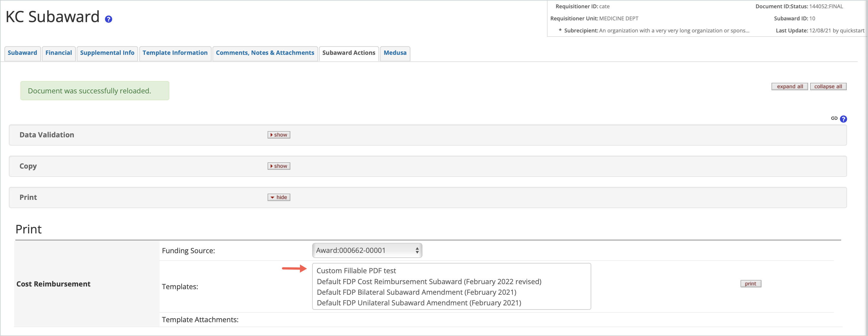Viewport: 868px width, 336px height.
Task: Click the Copy panel heading
Action: [x=28, y=166]
